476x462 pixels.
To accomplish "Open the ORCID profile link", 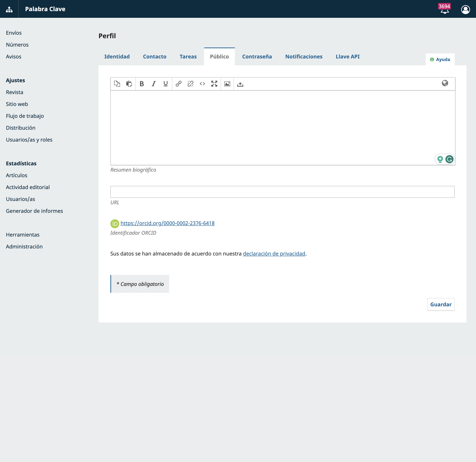I will tap(168, 223).
